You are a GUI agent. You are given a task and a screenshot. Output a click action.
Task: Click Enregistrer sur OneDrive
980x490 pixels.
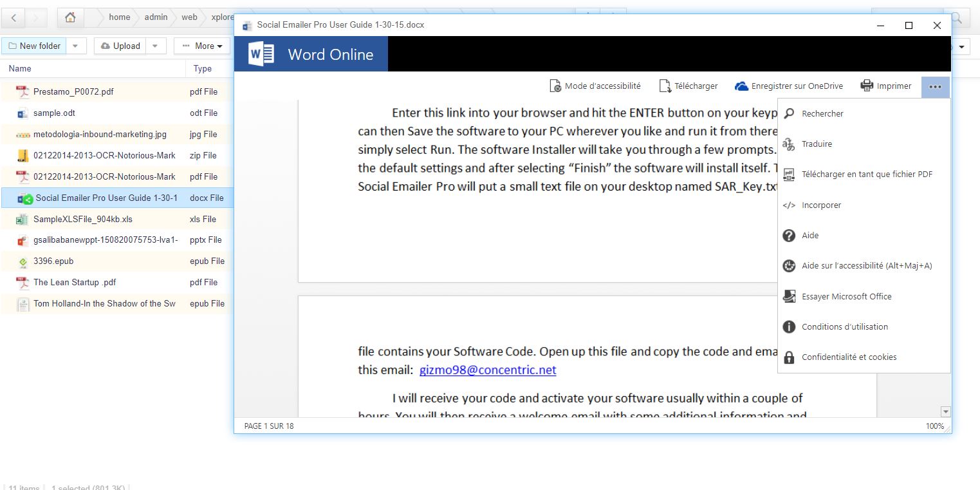(789, 86)
